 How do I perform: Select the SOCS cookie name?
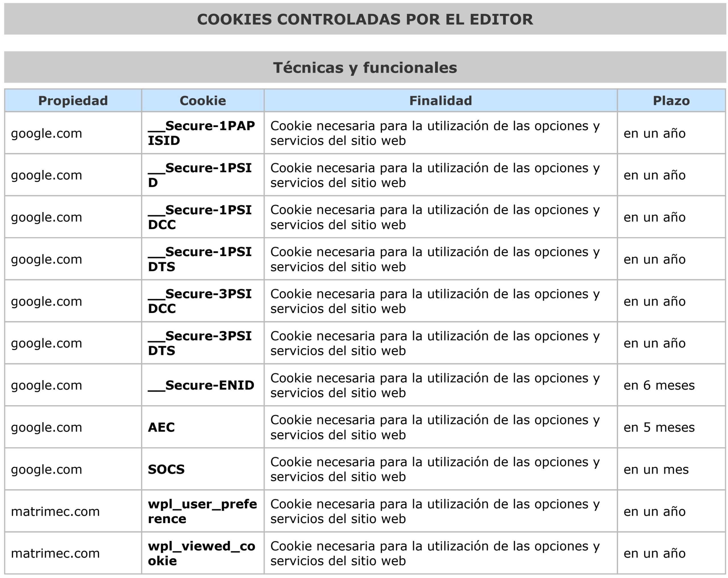tap(166, 469)
